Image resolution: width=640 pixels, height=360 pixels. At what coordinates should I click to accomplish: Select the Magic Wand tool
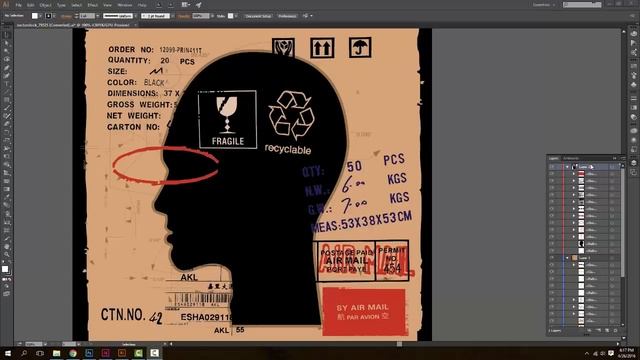(x=7, y=51)
